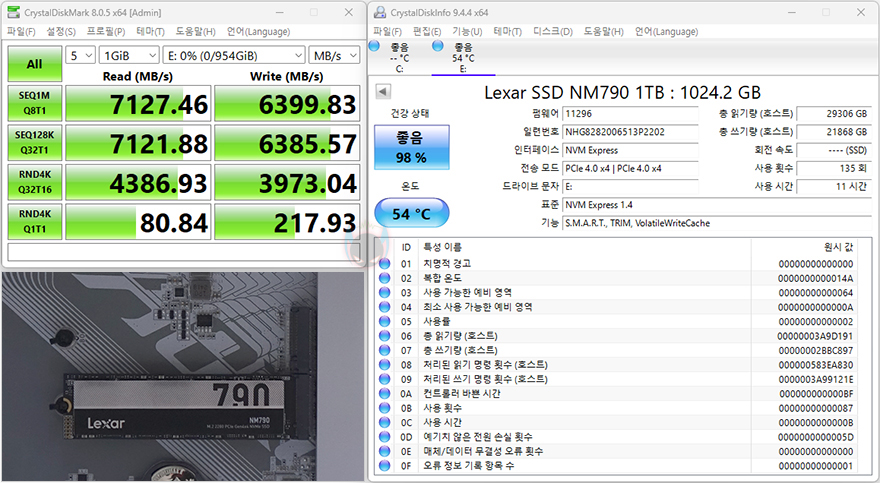Open CrystalDiskInfo 파일(F) menu
Image resolution: width=880 pixels, height=483 pixels.
coord(388,31)
